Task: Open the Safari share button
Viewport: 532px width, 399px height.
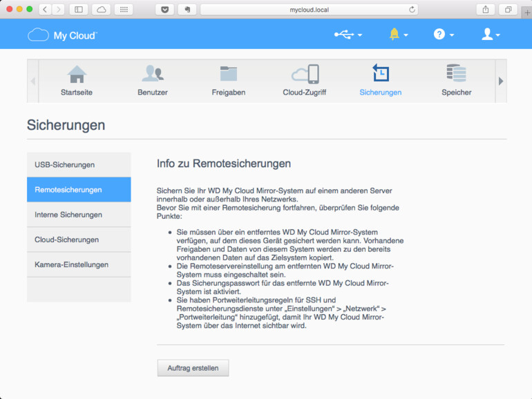Action: [x=486, y=10]
